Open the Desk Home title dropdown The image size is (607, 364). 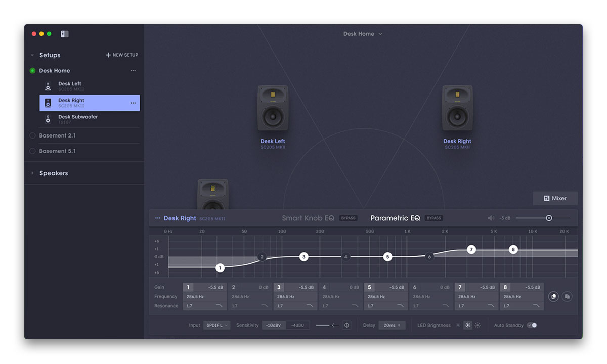tap(363, 34)
